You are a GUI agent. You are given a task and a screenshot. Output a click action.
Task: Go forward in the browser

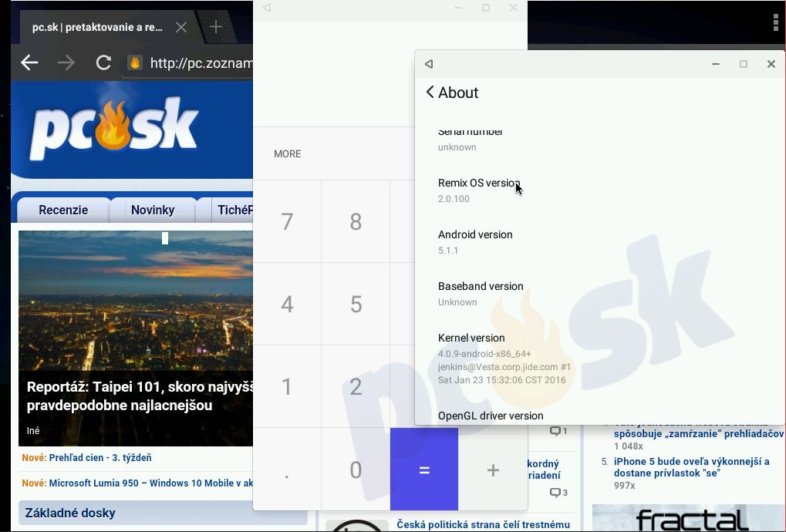pos(66,62)
